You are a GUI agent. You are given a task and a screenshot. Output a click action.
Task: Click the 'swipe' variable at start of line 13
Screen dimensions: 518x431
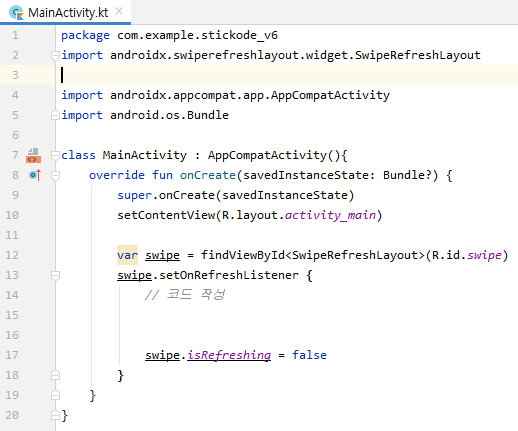pos(134,275)
